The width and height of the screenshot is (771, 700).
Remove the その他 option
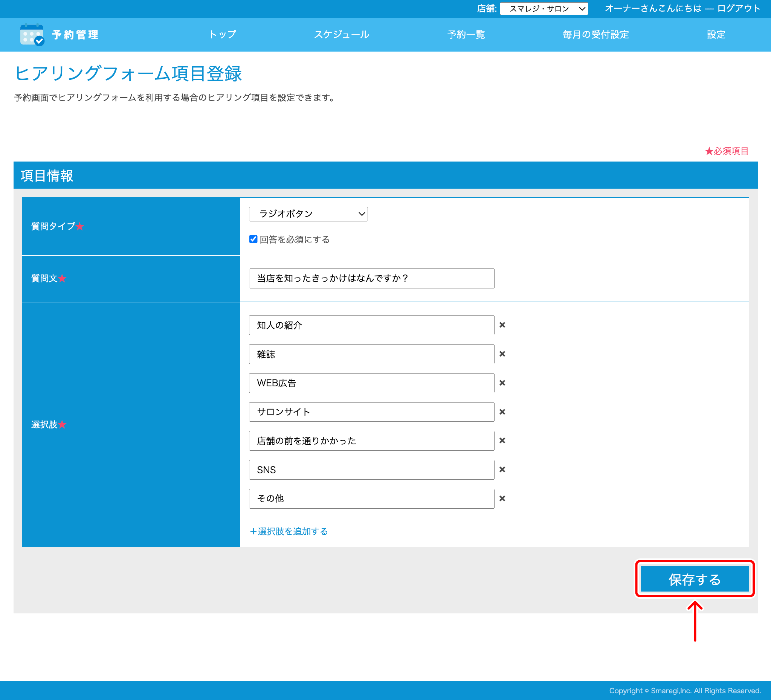click(x=502, y=499)
